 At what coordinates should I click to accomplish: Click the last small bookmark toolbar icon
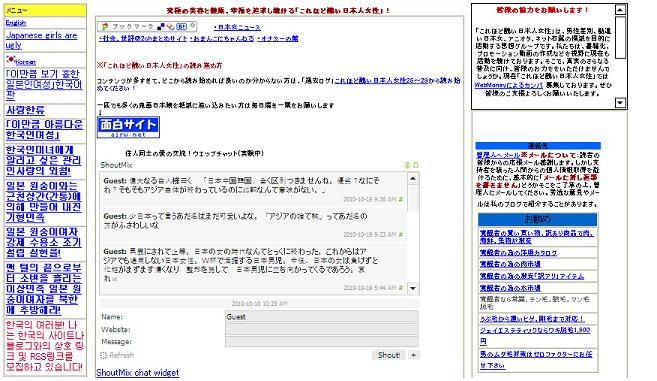pos(192,26)
